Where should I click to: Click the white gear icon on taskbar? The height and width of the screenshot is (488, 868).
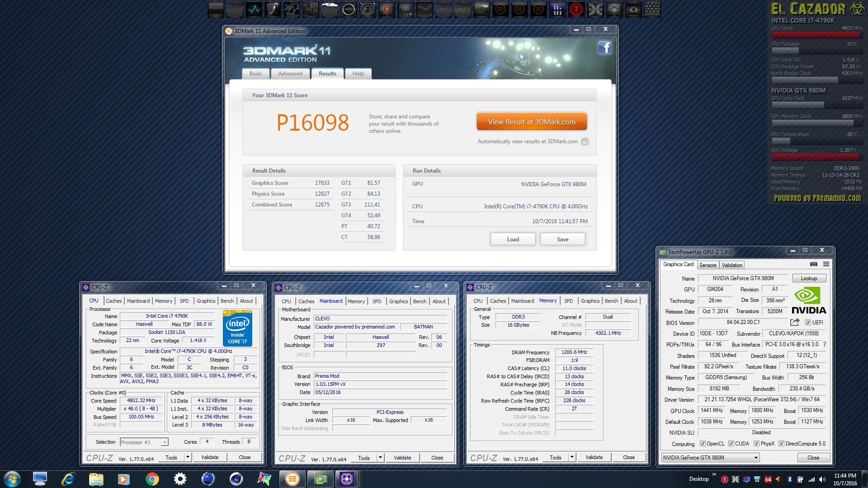(180, 479)
